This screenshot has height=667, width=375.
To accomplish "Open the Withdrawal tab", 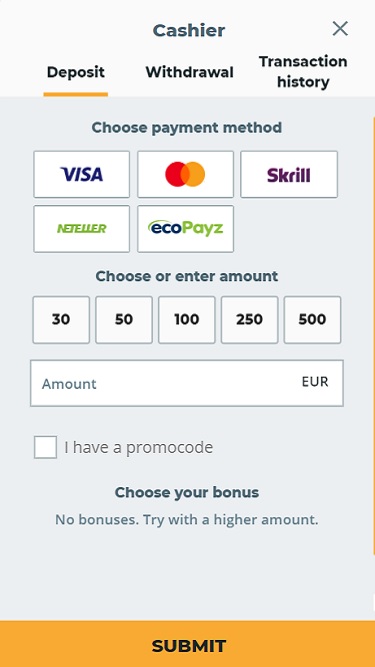I will [x=190, y=72].
